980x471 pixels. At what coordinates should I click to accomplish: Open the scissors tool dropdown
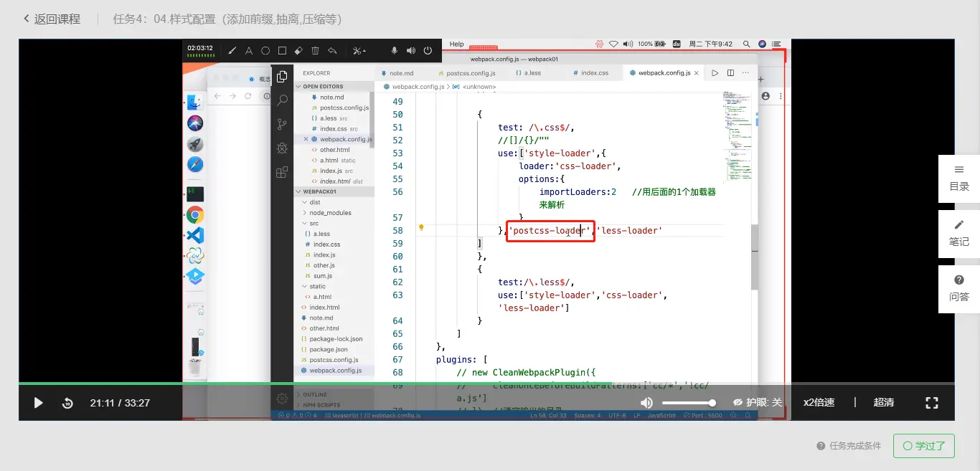point(359,51)
